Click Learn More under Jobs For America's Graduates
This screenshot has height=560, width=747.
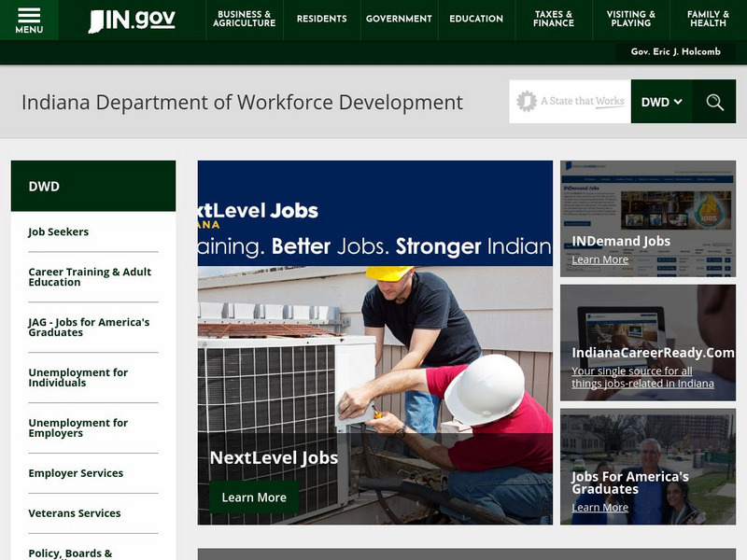(599, 508)
